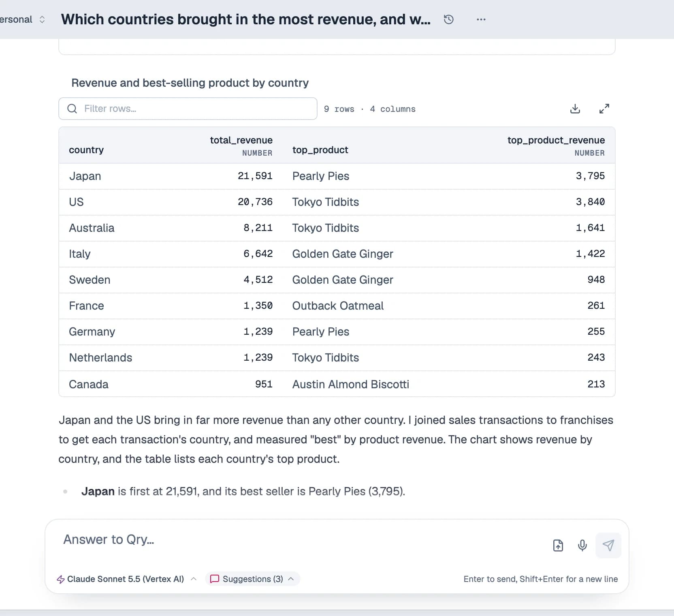This screenshot has width=674, height=616.
Task: Open the conversation history clock icon
Action: pyautogui.click(x=448, y=19)
